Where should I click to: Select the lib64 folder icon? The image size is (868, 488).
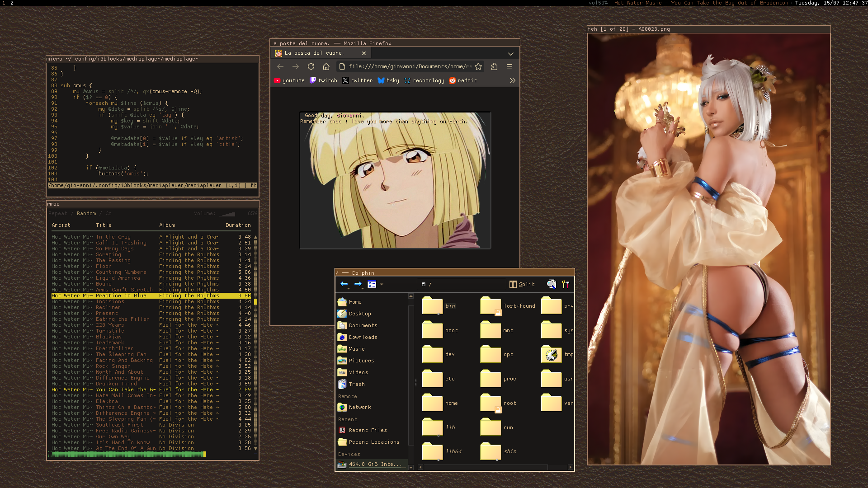point(432,451)
